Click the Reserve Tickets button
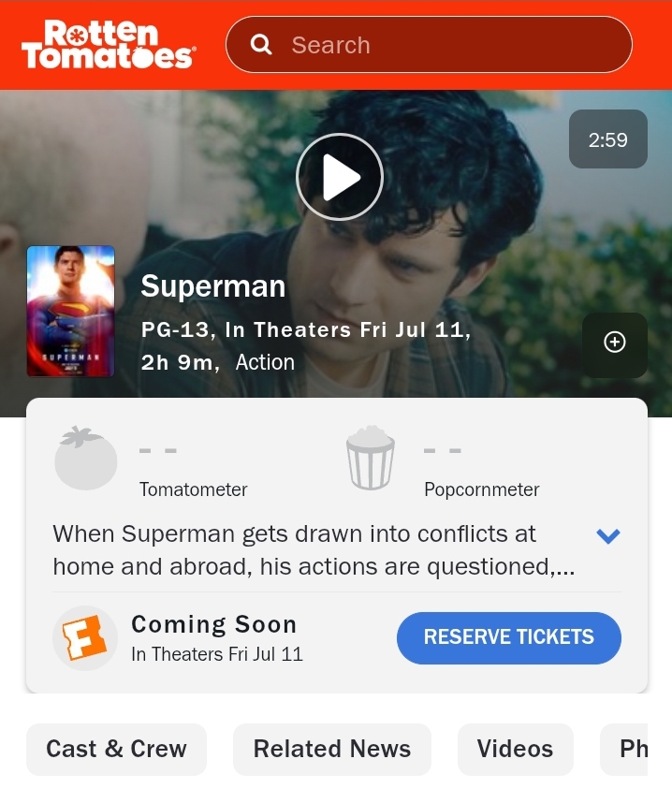Image resolution: width=672 pixels, height=803 pixels. tap(508, 637)
